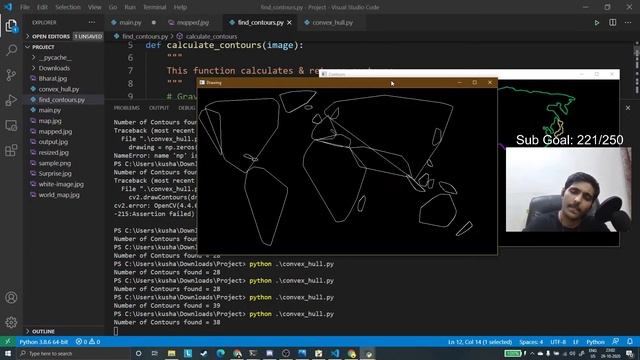Change file encoding UTF-8
Viewport: 640px width, 360px height.
[x=558, y=342]
